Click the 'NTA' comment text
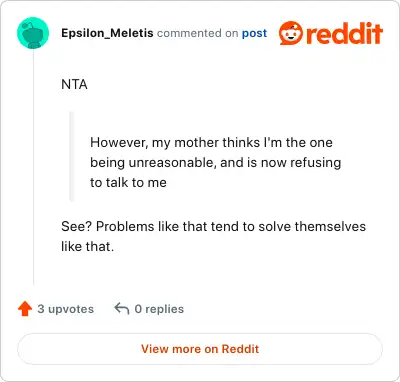 tap(74, 84)
